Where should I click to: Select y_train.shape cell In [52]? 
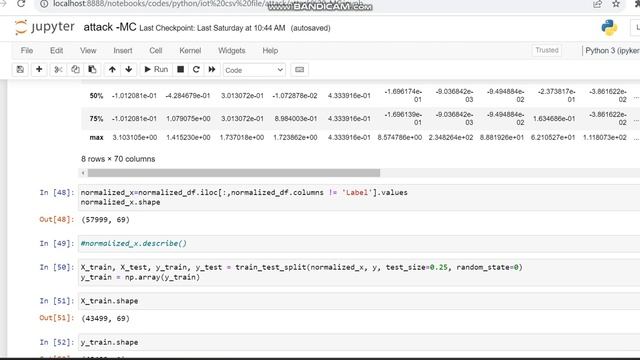coord(359,342)
